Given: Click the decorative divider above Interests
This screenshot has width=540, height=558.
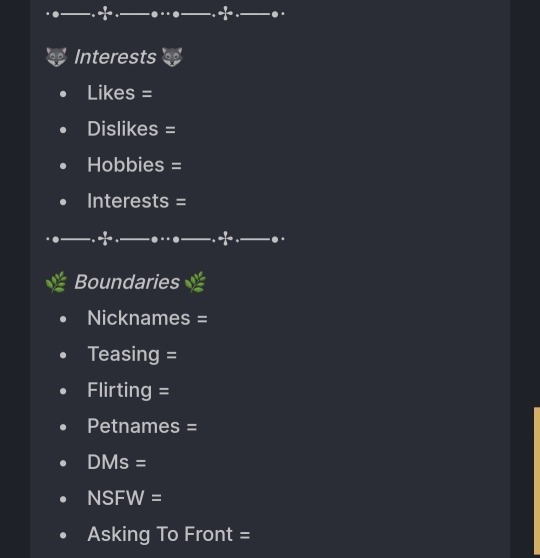Looking at the screenshot, I should pyautogui.click(x=166, y=14).
